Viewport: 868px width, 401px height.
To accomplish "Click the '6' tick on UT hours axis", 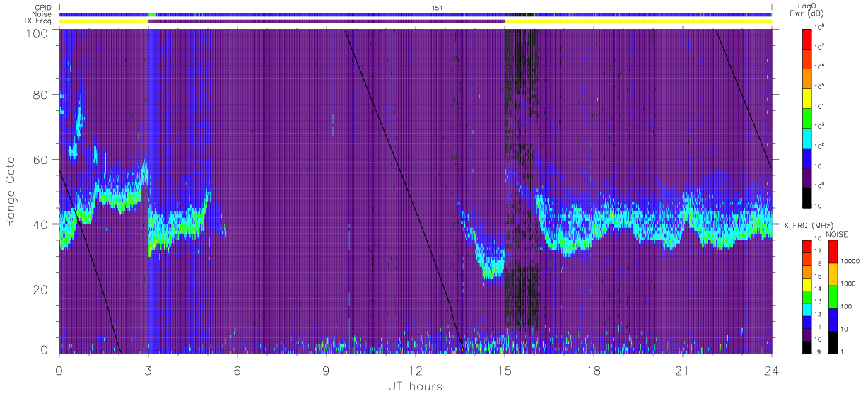I will tap(237, 371).
